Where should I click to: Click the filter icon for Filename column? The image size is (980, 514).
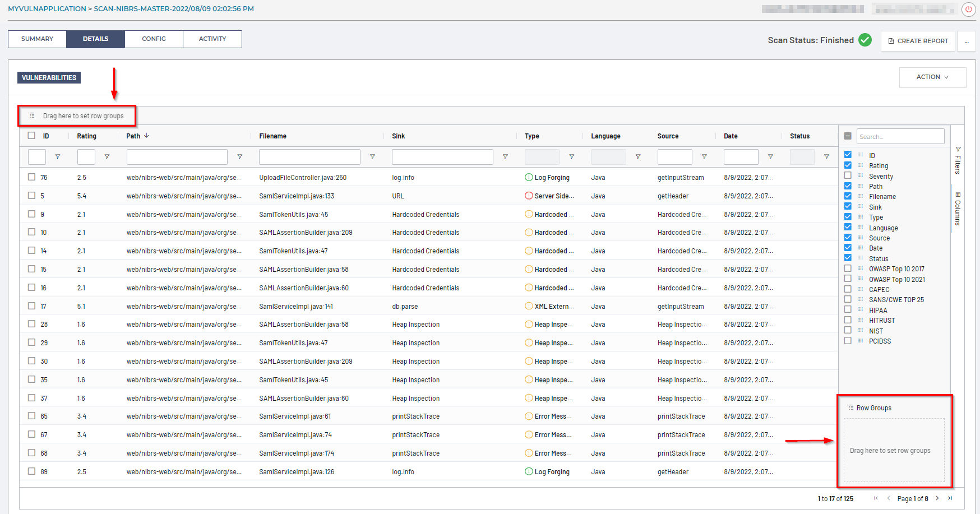[372, 157]
